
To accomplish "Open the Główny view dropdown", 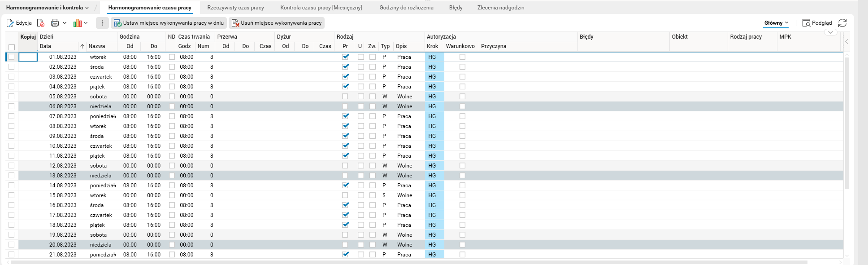I will coord(776,23).
